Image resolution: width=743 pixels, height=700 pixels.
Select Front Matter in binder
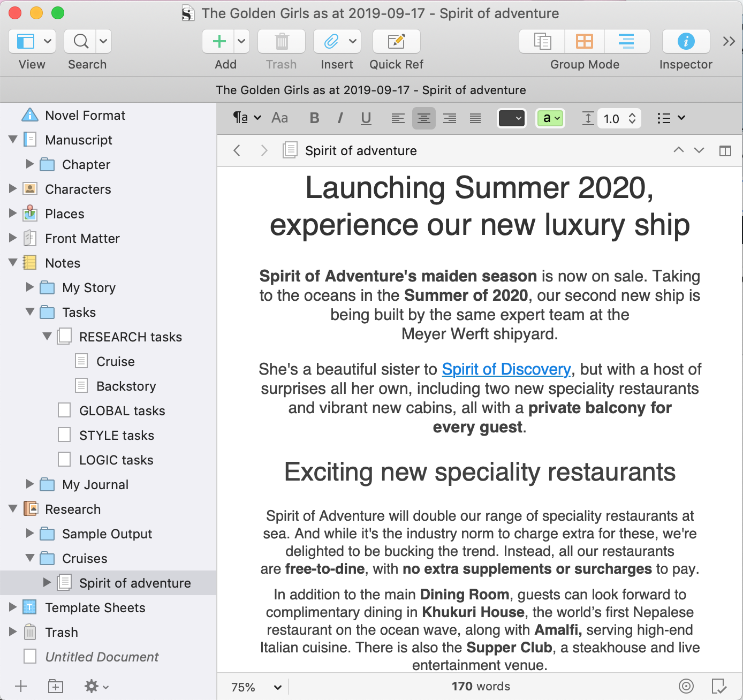point(82,239)
